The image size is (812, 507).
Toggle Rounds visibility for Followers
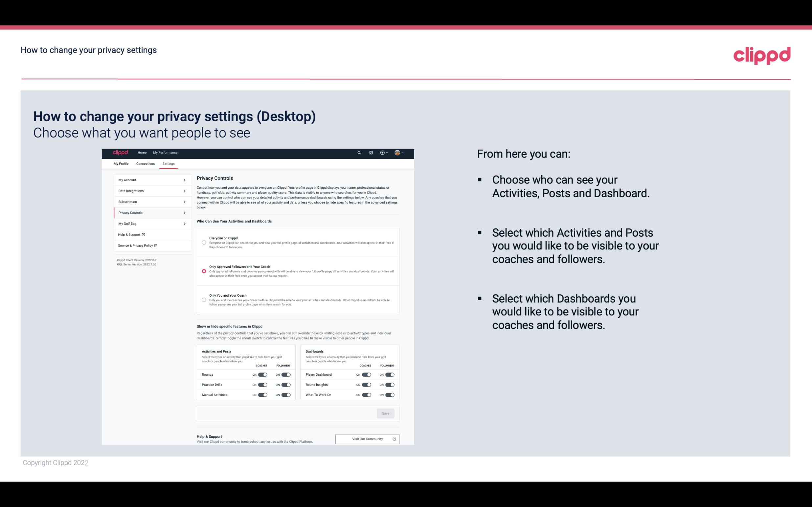(x=286, y=374)
